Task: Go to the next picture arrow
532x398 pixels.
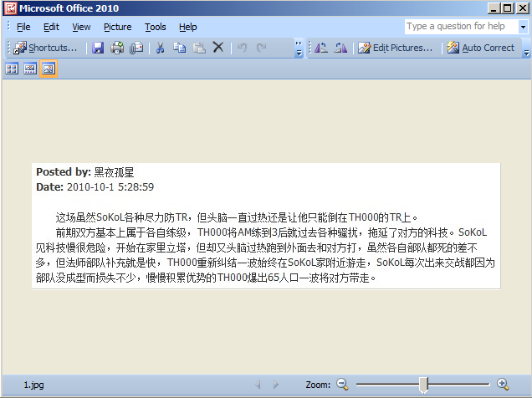Action: pos(276,385)
